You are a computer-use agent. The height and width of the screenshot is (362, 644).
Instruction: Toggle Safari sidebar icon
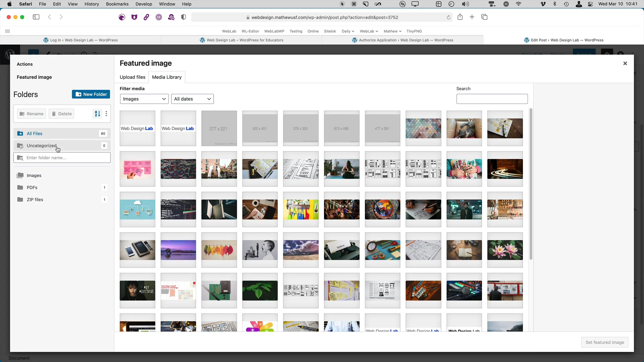pos(36,17)
